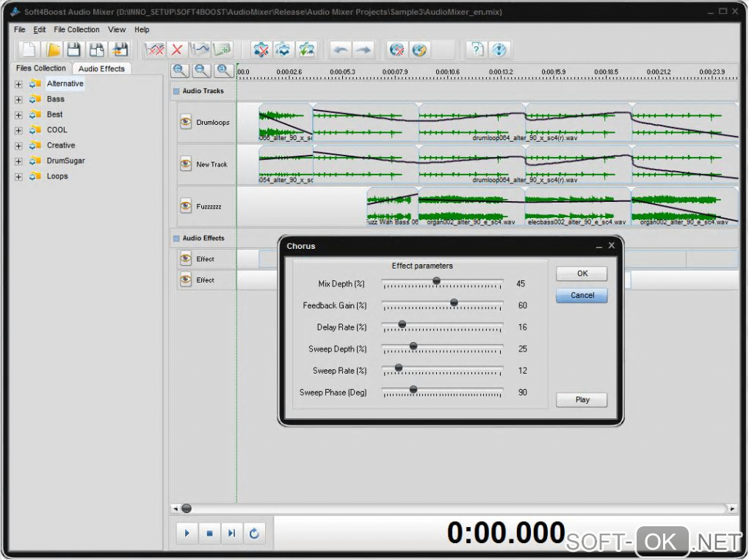Click the export mix floppy with arrows icon

[120, 50]
